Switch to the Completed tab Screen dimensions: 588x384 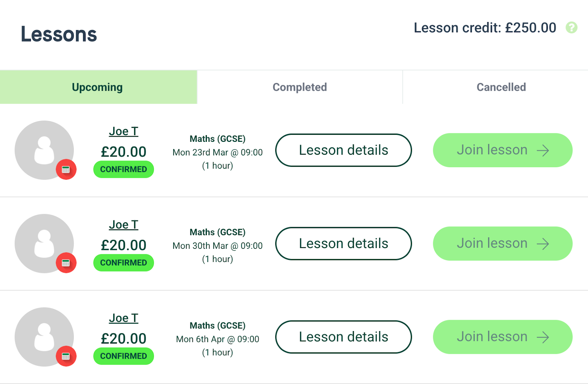[300, 87]
